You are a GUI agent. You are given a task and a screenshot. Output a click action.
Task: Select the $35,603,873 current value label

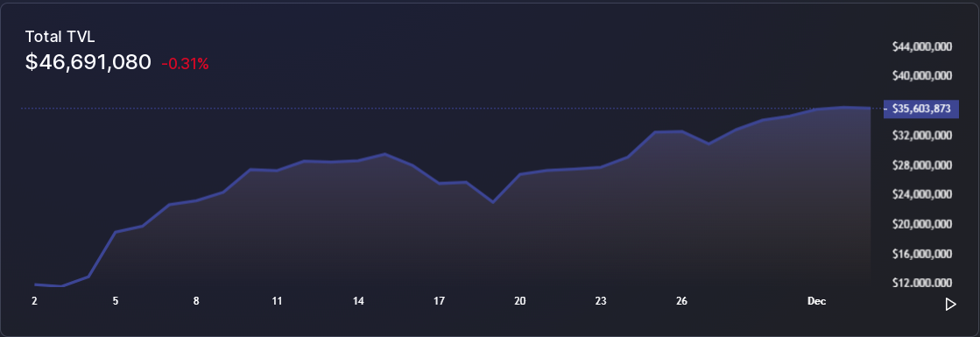[x=921, y=109]
